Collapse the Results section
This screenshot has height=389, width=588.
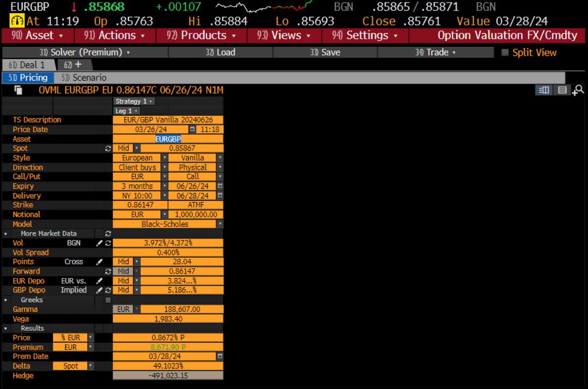pos(6,329)
